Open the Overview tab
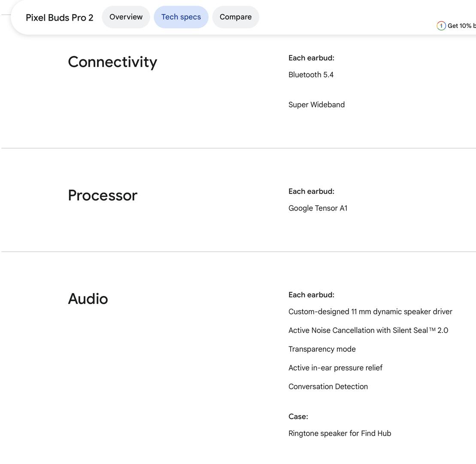 (x=126, y=17)
